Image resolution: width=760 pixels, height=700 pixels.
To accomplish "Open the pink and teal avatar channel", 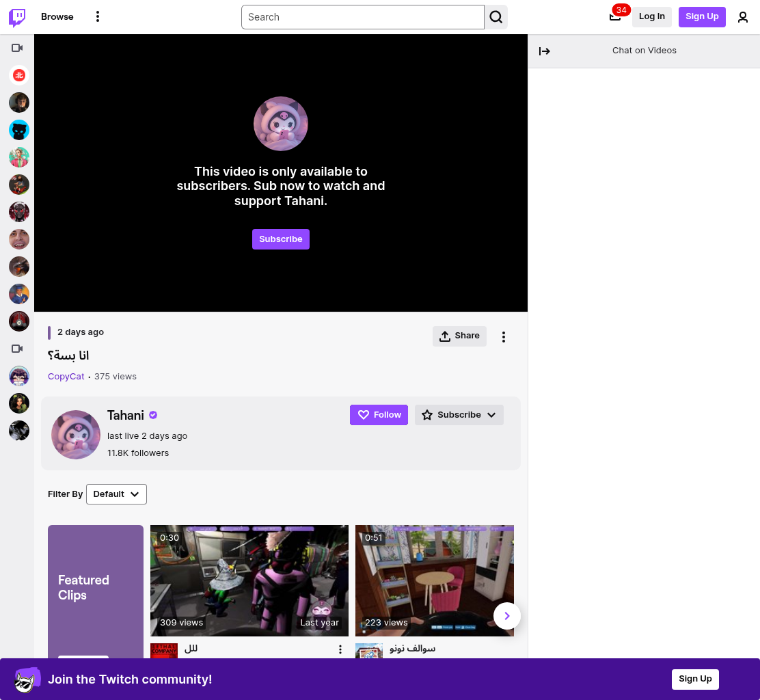I will click(19, 157).
